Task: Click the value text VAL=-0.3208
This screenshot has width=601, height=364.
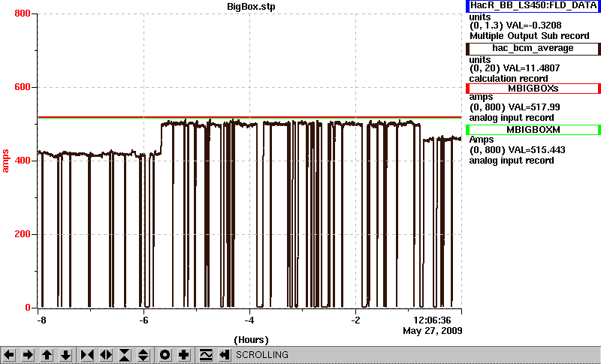Action: tap(534, 26)
